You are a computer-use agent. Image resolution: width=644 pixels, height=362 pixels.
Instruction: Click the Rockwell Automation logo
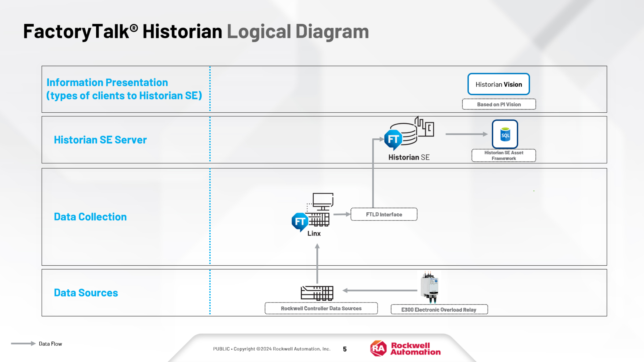[x=405, y=348]
